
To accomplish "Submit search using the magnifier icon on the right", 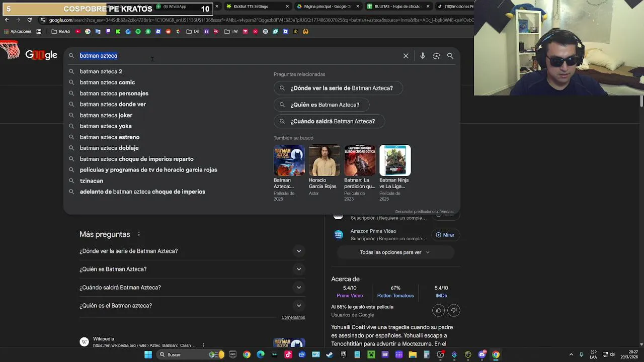I will point(450,56).
